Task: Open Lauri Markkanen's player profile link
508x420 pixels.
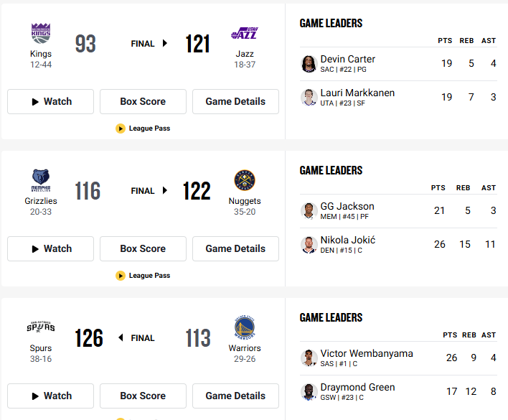Action: pos(357,93)
